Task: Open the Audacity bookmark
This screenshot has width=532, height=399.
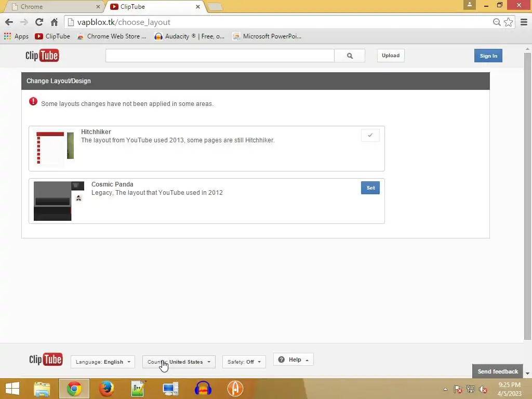Action: (189, 36)
